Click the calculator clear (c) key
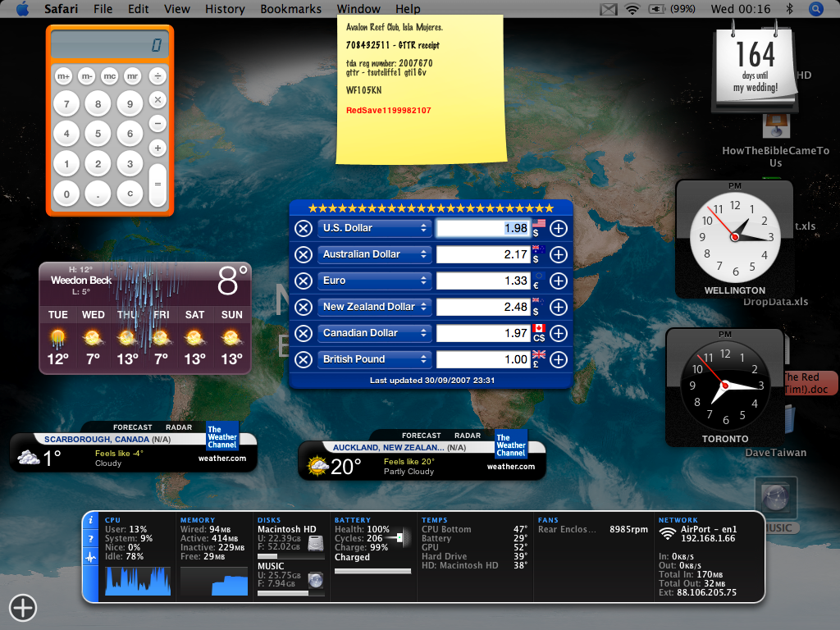The width and height of the screenshot is (840, 630). pyautogui.click(x=130, y=194)
